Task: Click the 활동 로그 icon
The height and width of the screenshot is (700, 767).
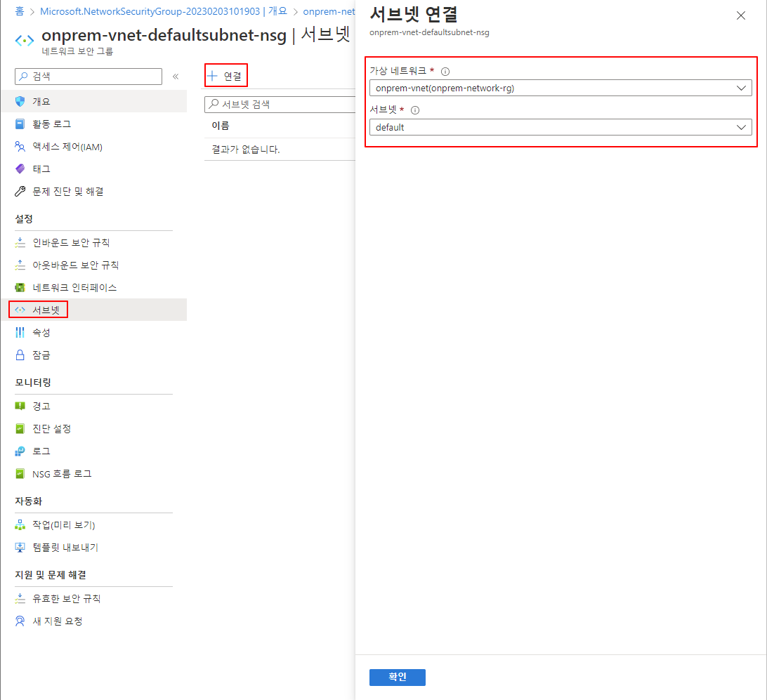Action: click(20, 124)
